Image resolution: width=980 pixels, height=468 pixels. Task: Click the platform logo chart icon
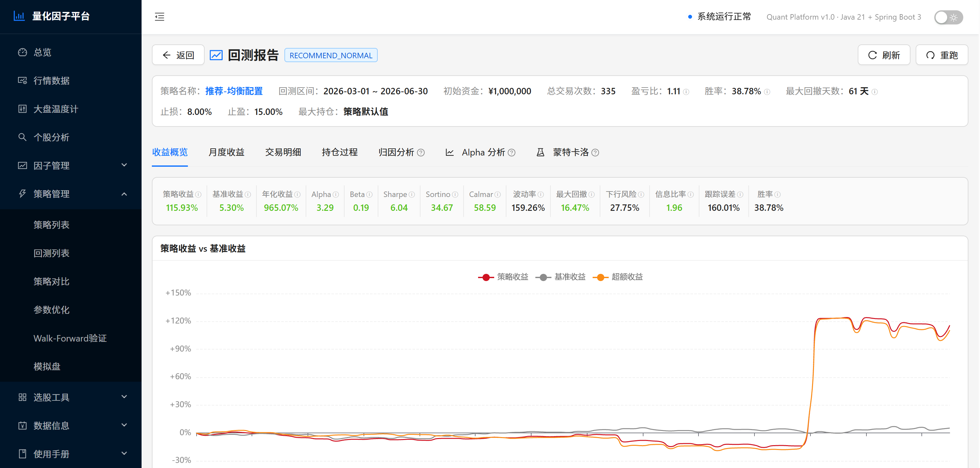19,16
